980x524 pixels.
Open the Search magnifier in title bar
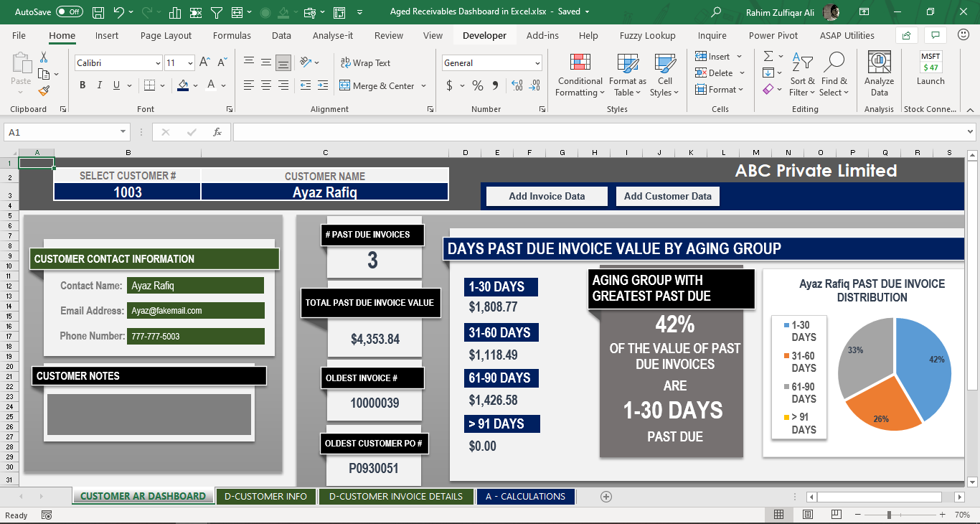pos(716,12)
